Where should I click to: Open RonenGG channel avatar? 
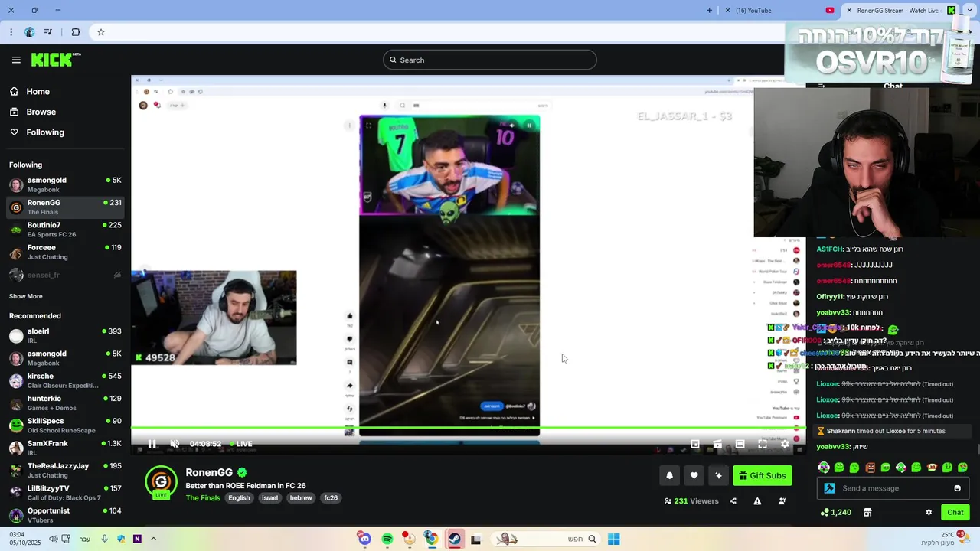(x=161, y=481)
